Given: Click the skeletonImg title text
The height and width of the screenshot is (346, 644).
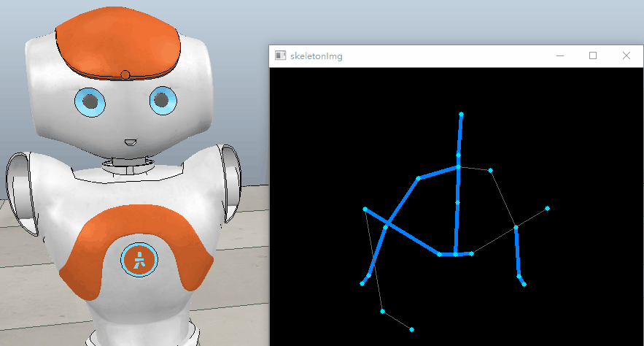Looking at the screenshot, I should 317,56.
